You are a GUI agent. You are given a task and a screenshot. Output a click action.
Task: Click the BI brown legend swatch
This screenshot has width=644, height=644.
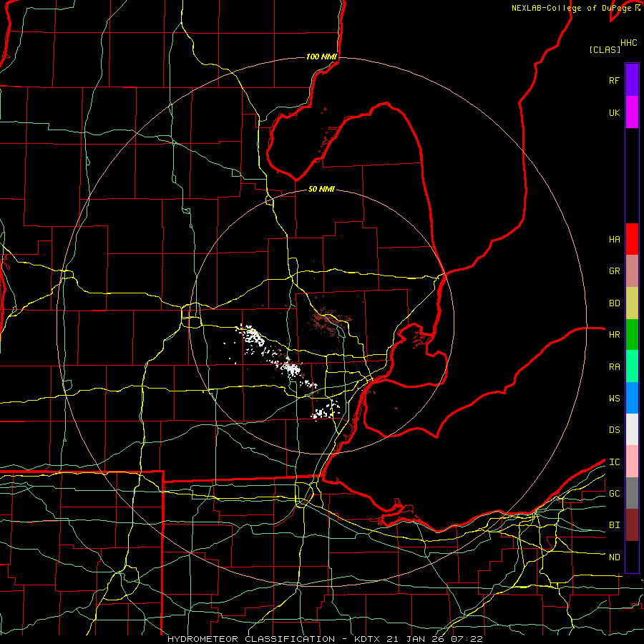(x=632, y=525)
